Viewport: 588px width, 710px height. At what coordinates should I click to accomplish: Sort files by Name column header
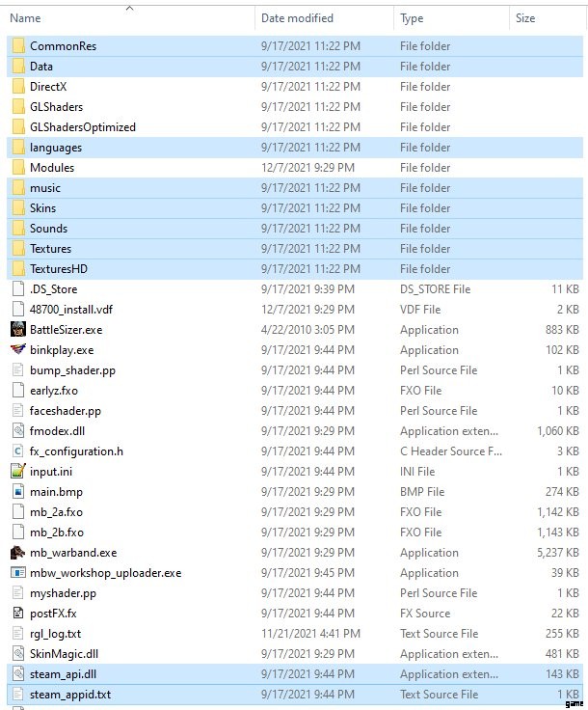pyautogui.click(x=25, y=18)
